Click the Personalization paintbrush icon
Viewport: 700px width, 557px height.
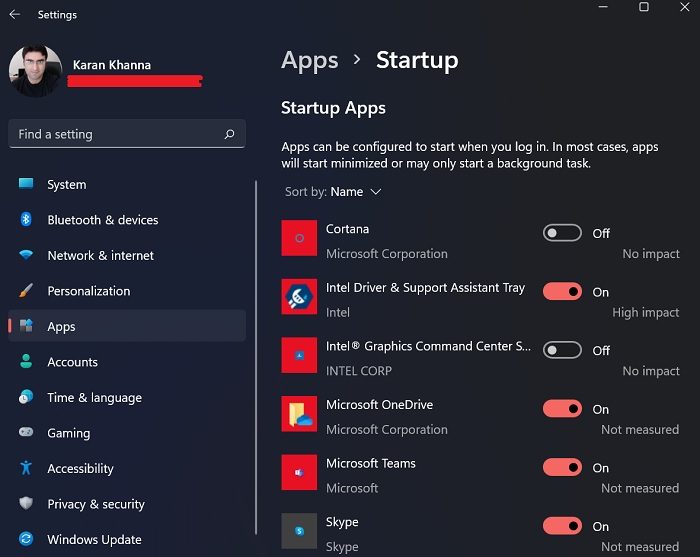point(26,291)
